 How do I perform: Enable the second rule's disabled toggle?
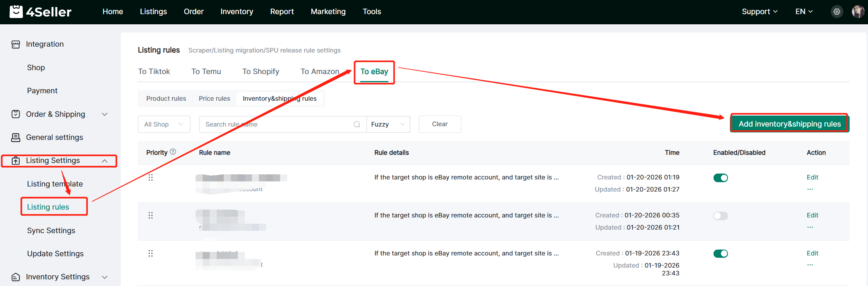click(x=721, y=216)
